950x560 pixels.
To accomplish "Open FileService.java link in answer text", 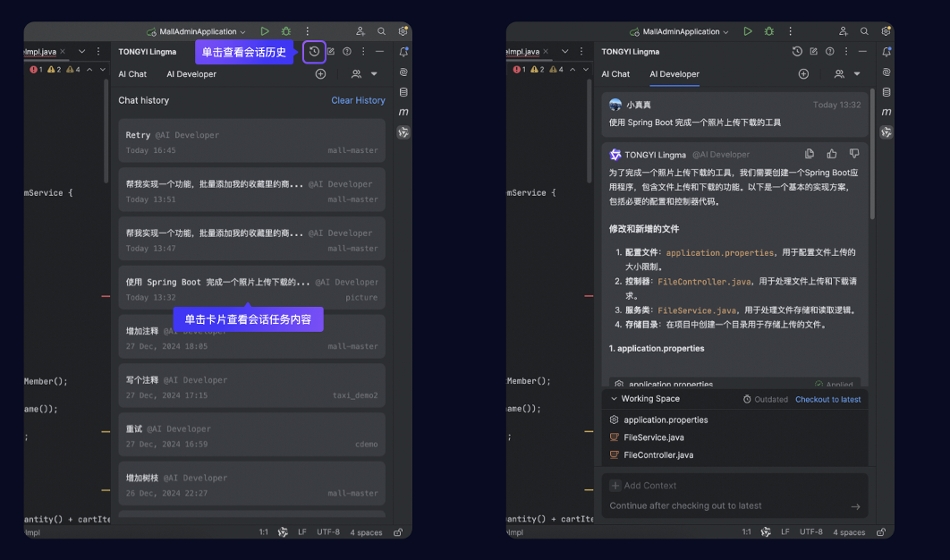I will 698,310.
